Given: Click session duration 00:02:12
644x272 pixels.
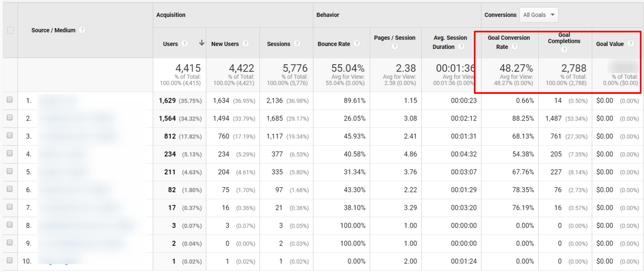Looking at the screenshot, I should pyautogui.click(x=463, y=118).
